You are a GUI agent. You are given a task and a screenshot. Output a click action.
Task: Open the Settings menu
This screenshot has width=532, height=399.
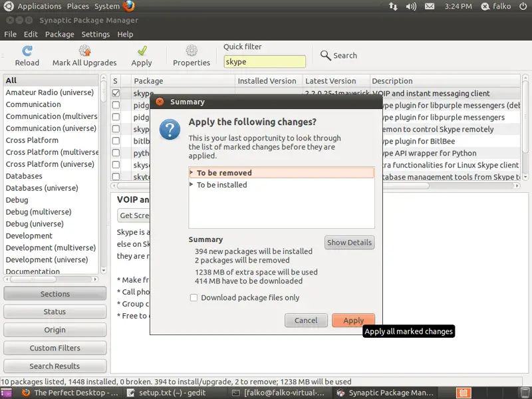click(x=95, y=35)
